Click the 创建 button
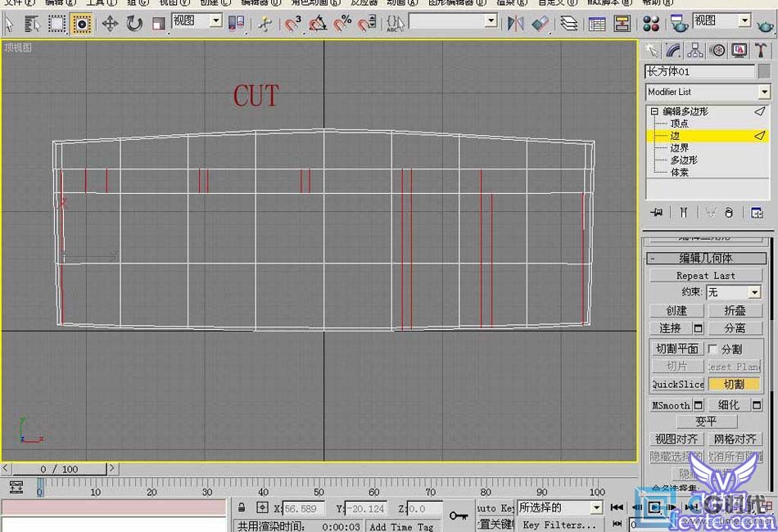 676,311
